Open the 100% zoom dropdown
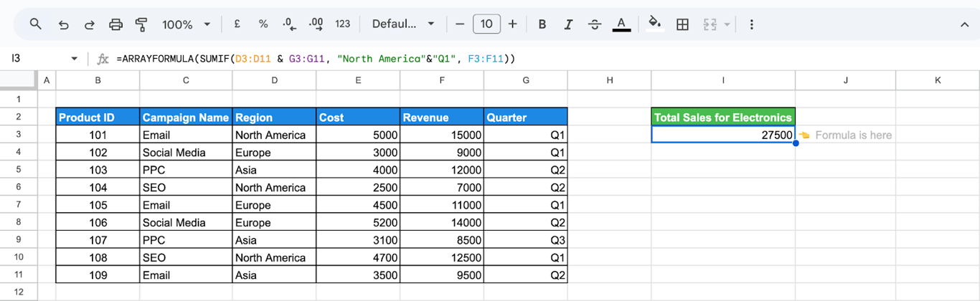Screen dimensions: 980x301 (x=186, y=24)
